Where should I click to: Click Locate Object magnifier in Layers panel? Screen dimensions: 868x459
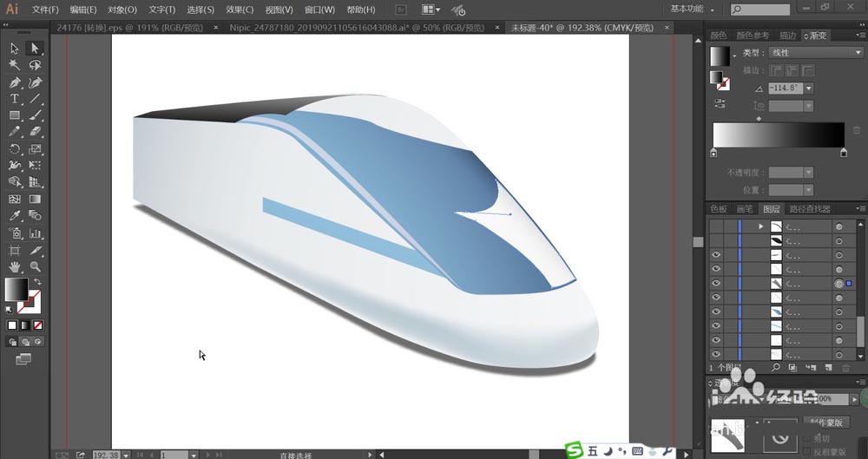[776, 367]
